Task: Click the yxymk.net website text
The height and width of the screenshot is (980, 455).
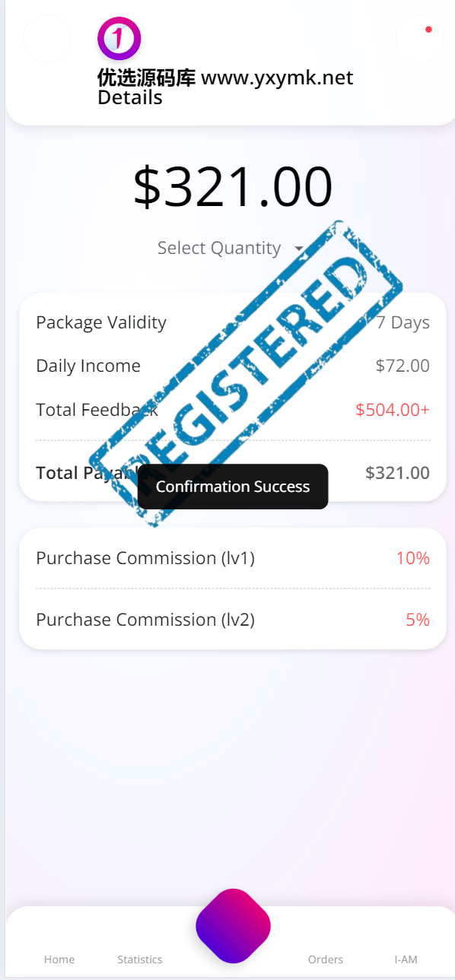Action: [x=277, y=78]
